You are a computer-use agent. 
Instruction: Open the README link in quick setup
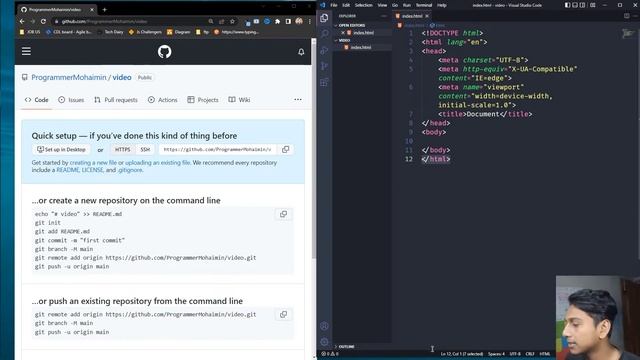point(67,170)
